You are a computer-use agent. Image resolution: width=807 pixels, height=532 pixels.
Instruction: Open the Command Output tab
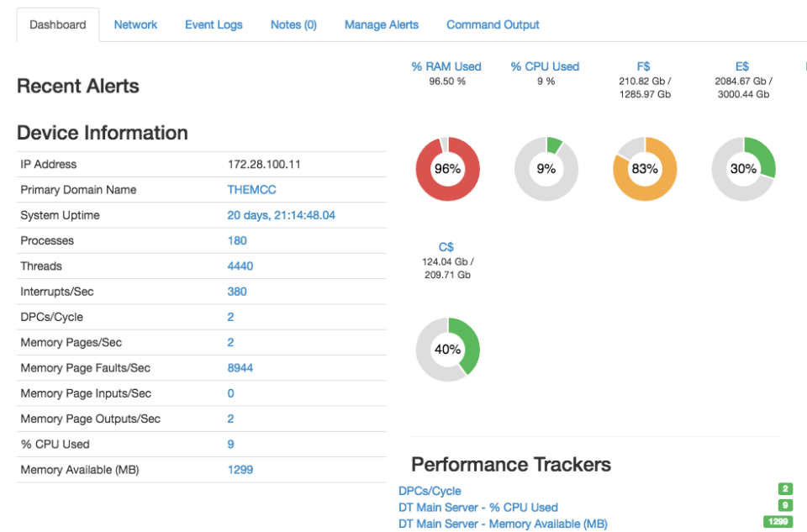pyautogui.click(x=493, y=24)
